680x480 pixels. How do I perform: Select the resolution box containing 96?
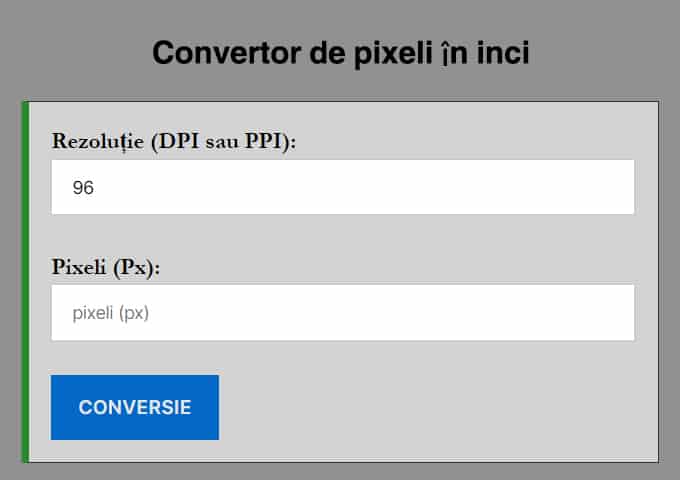coord(342,187)
